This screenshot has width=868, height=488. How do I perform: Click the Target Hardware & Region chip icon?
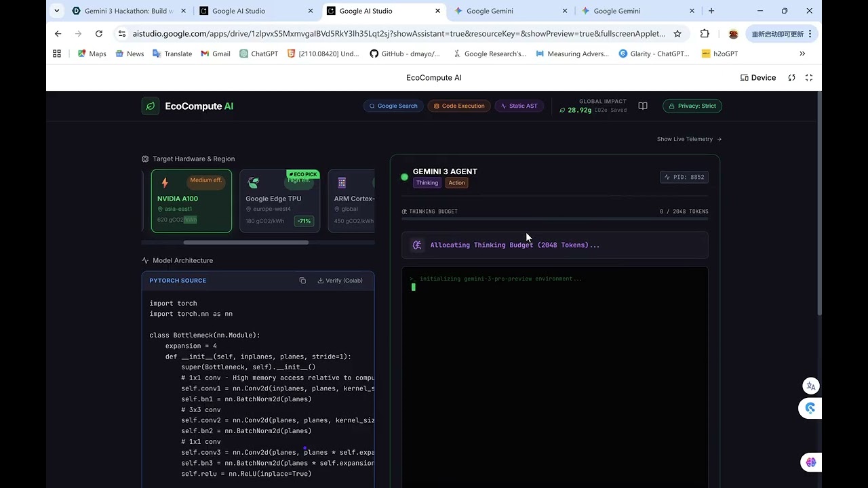(x=145, y=159)
